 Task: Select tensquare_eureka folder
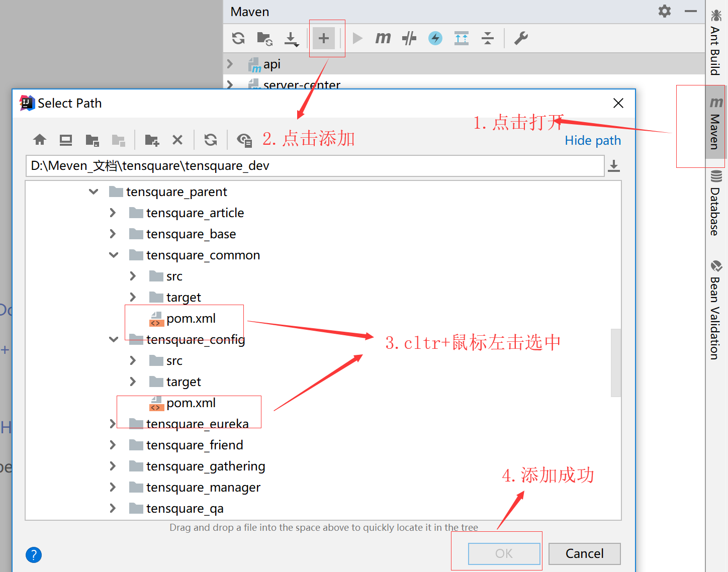pyautogui.click(x=189, y=424)
